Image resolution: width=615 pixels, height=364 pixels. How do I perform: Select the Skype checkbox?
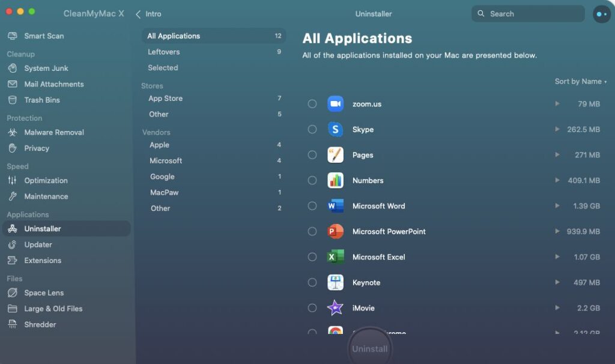coord(312,129)
